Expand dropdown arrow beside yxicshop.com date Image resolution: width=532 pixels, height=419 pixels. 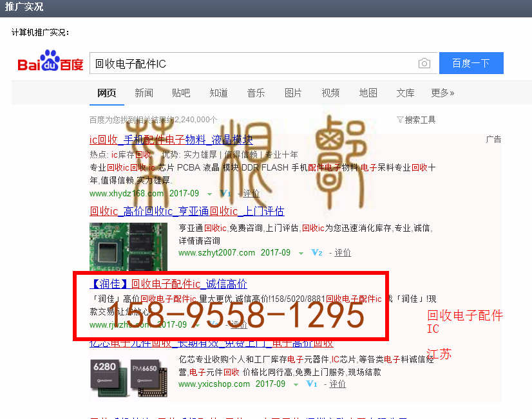(296, 384)
